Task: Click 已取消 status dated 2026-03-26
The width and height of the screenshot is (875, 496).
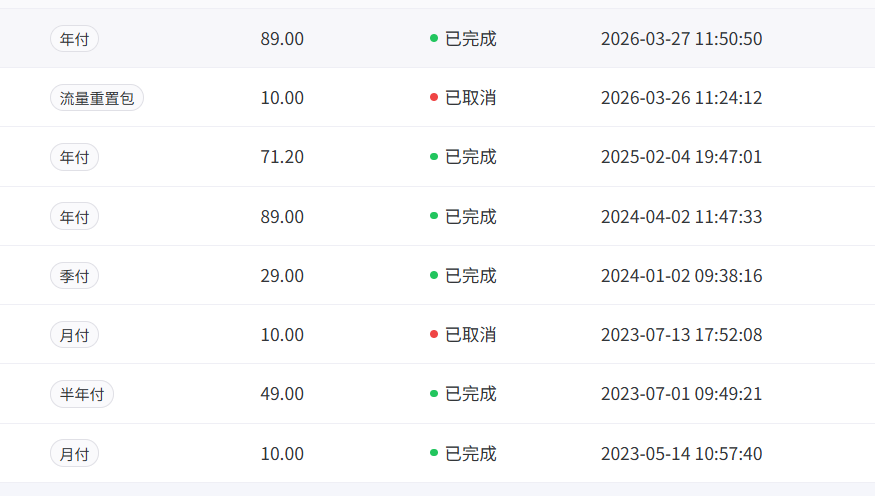Action: point(470,98)
